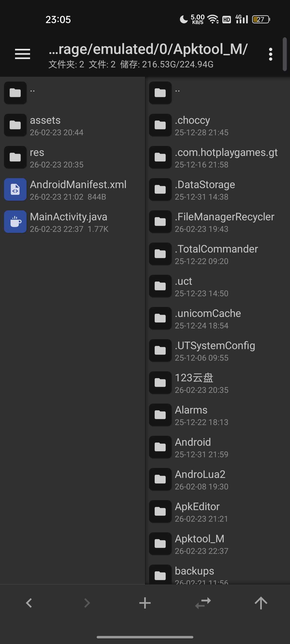
Task: Tap the current path title Apktool_M
Action: (148, 49)
